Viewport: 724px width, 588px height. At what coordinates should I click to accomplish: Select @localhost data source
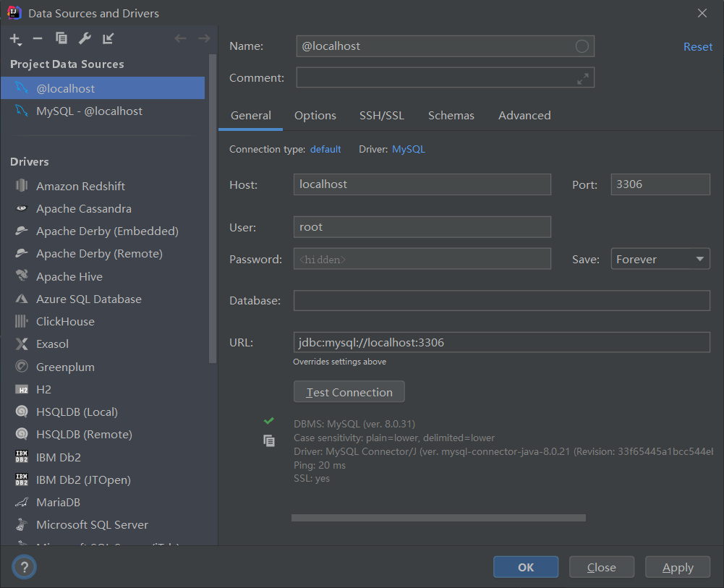(103, 88)
